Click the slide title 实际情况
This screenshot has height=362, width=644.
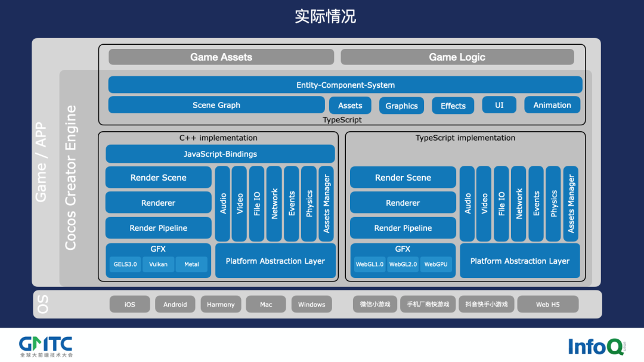[325, 17]
